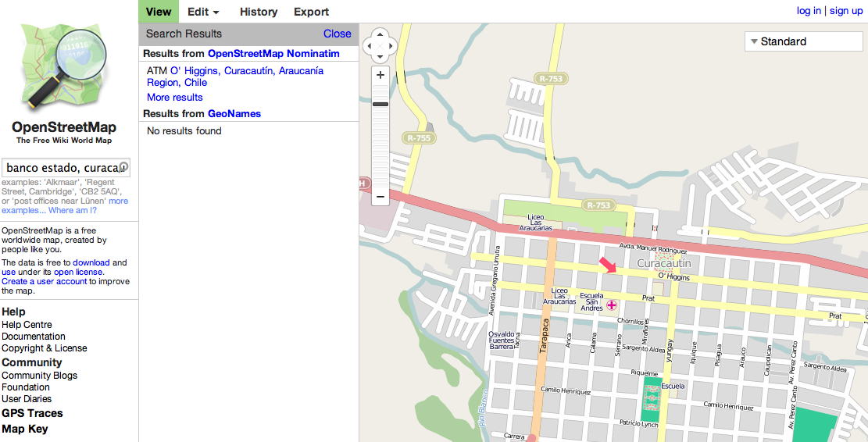
Task: Open the Standard layer dropdown
Action: (x=803, y=41)
